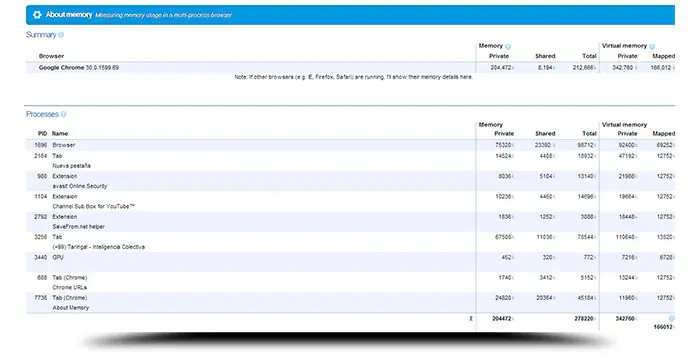Click the 'avast! Online Security' extension entry
Viewport: 700px width, 360px height.
click(x=80, y=186)
